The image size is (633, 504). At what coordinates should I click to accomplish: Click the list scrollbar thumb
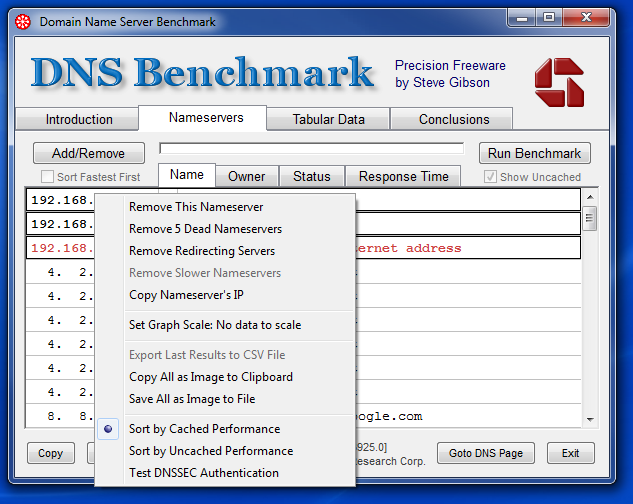(x=590, y=218)
